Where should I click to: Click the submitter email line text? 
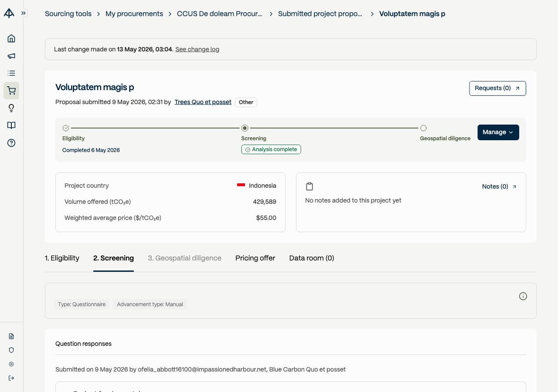(x=201, y=369)
